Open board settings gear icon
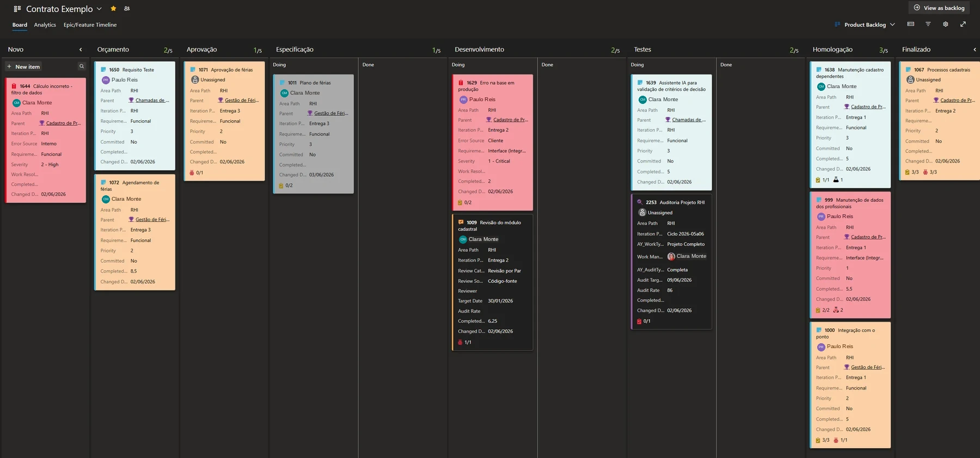Screen dimensions: 980x458 click(x=946, y=24)
